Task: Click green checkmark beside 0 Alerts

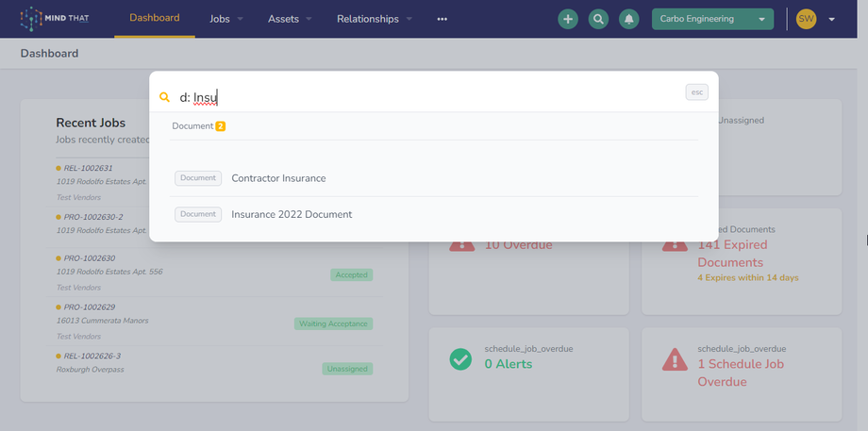Action: (x=460, y=359)
